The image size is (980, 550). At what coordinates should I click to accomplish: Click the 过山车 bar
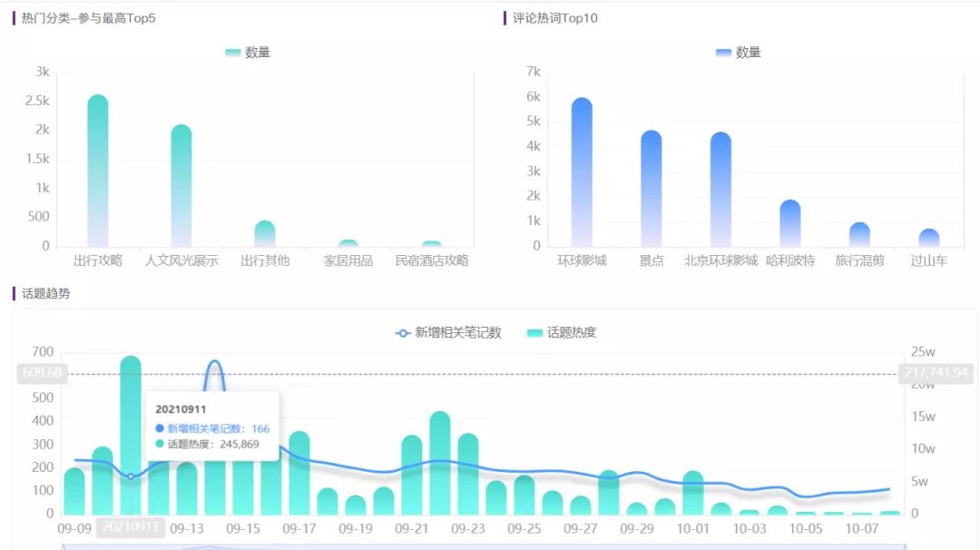point(929,238)
